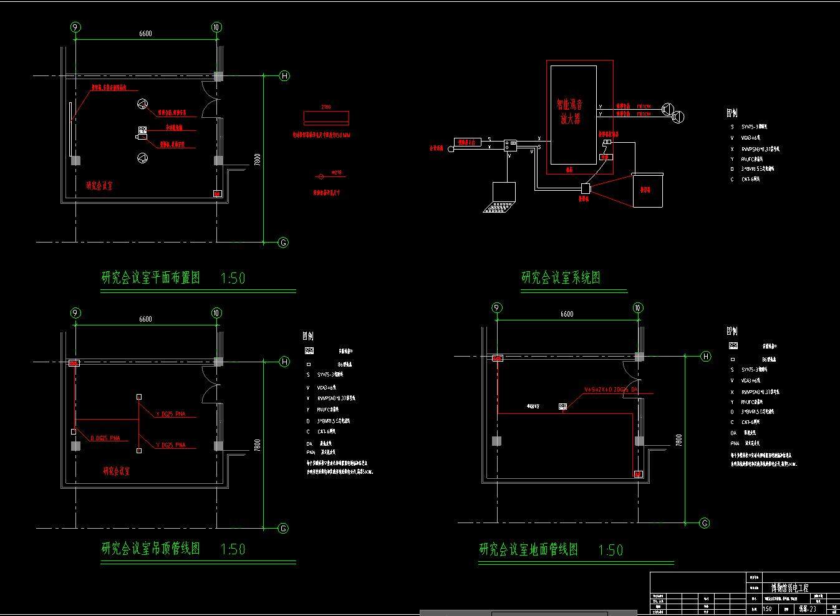The height and width of the screenshot is (616, 840).
Task: Select the 2100 screen detail rectangle
Action: click(326, 117)
